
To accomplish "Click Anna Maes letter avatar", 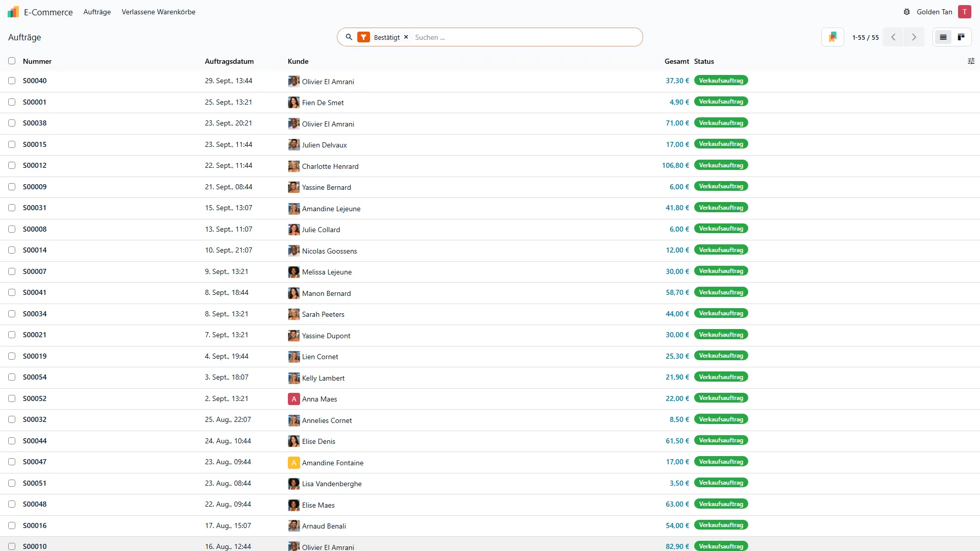I will pyautogui.click(x=294, y=399).
